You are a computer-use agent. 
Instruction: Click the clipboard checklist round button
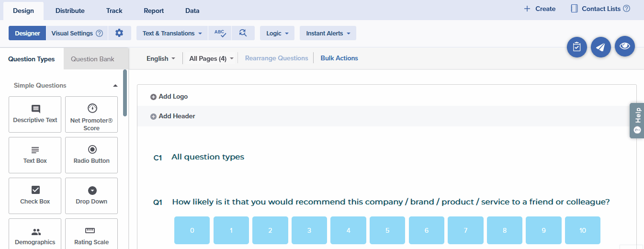click(x=577, y=47)
